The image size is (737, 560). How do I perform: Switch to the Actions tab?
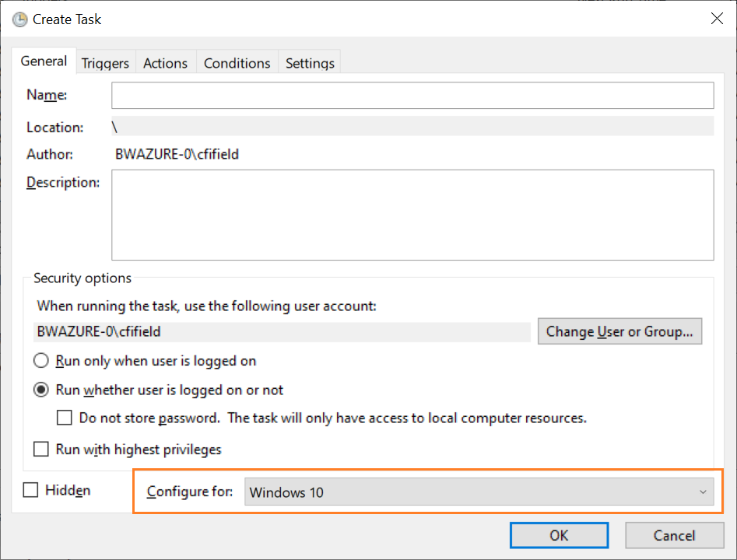click(166, 62)
